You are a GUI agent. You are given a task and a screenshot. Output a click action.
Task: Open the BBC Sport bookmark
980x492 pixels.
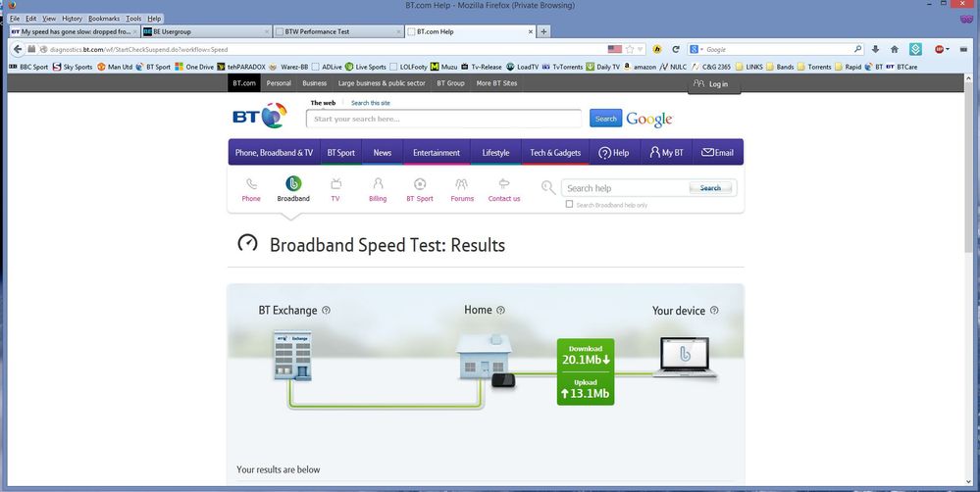pos(28,67)
